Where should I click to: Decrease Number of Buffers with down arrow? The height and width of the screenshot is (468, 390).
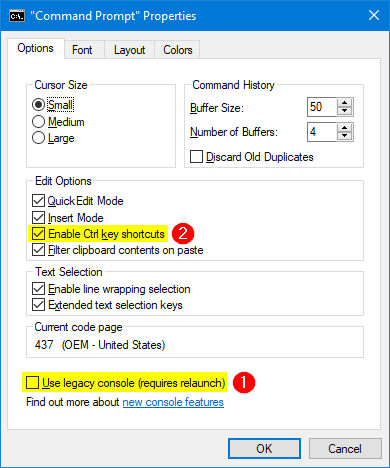pos(345,136)
